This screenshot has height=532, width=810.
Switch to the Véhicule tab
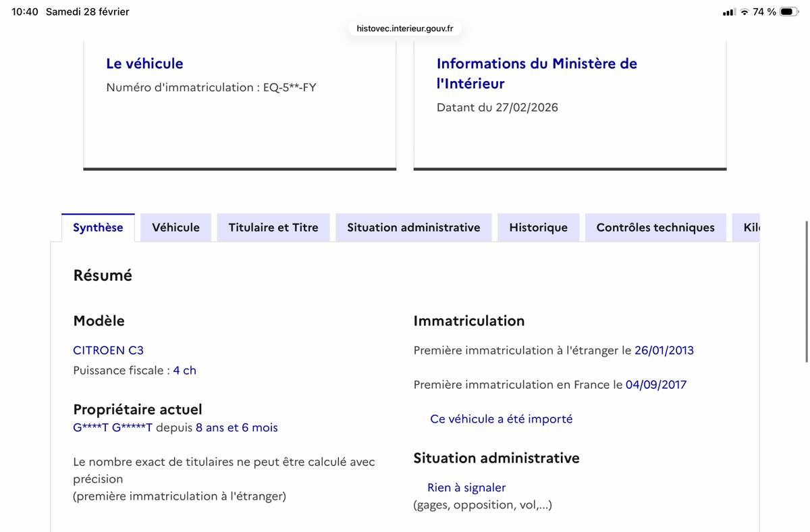click(x=175, y=228)
